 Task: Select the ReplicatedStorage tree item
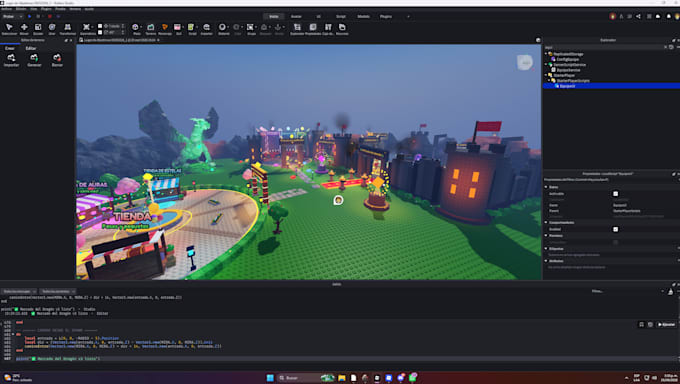[x=568, y=54]
